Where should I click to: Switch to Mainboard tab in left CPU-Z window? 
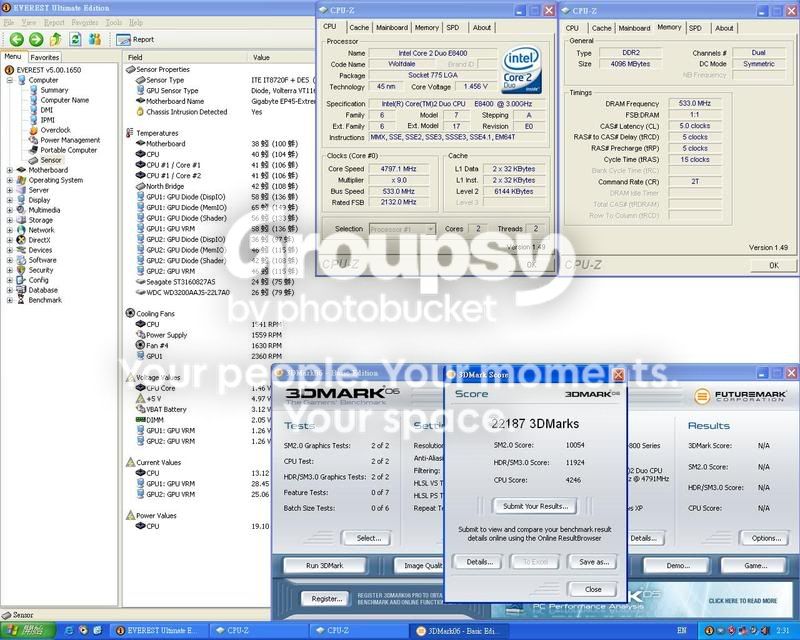(392, 28)
